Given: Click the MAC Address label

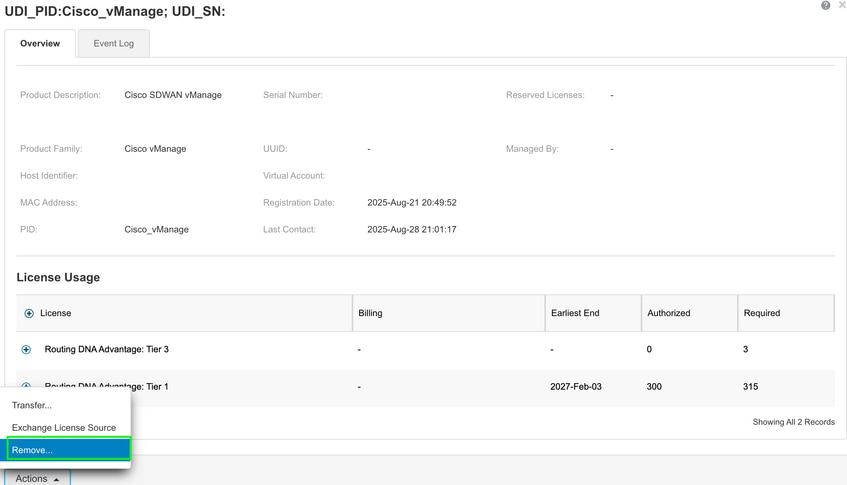Looking at the screenshot, I should 49,203.
